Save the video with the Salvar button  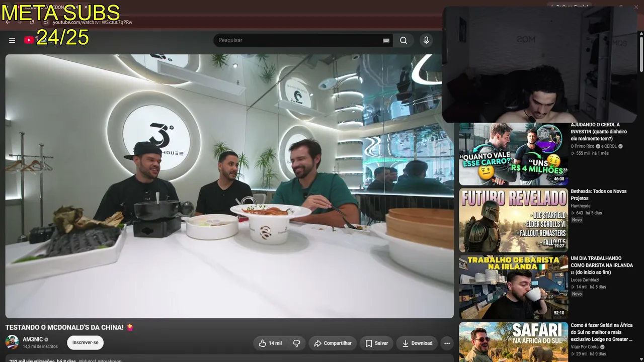click(376, 343)
